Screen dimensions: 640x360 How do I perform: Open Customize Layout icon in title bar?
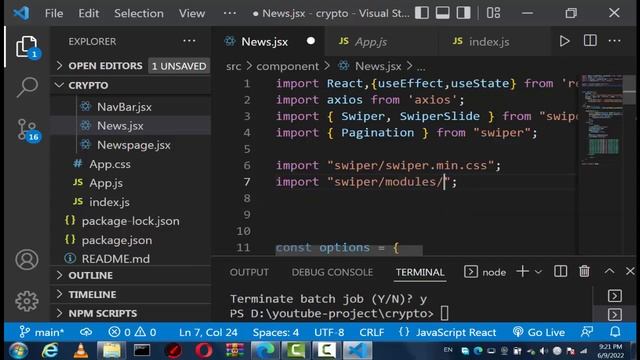tap(493, 13)
